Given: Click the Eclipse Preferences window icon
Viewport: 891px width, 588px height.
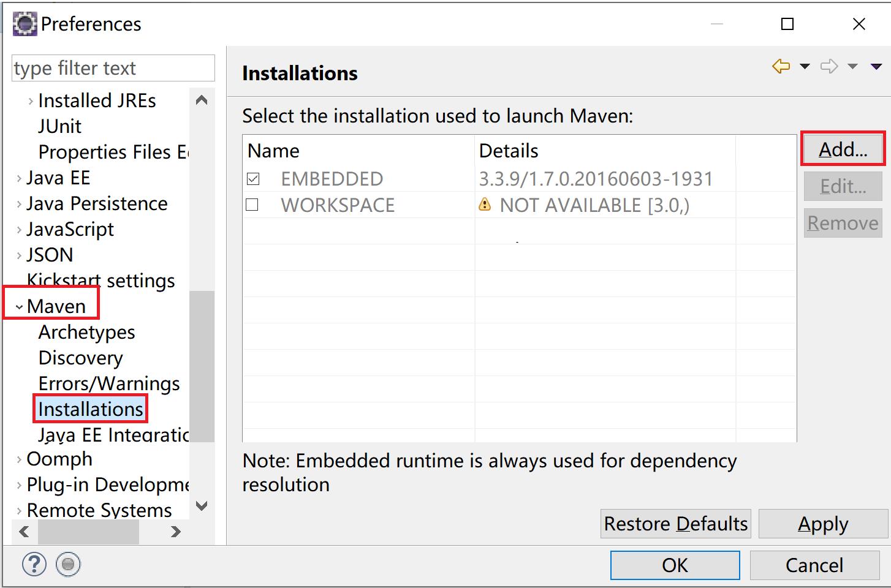Looking at the screenshot, I should coord(25,24).
